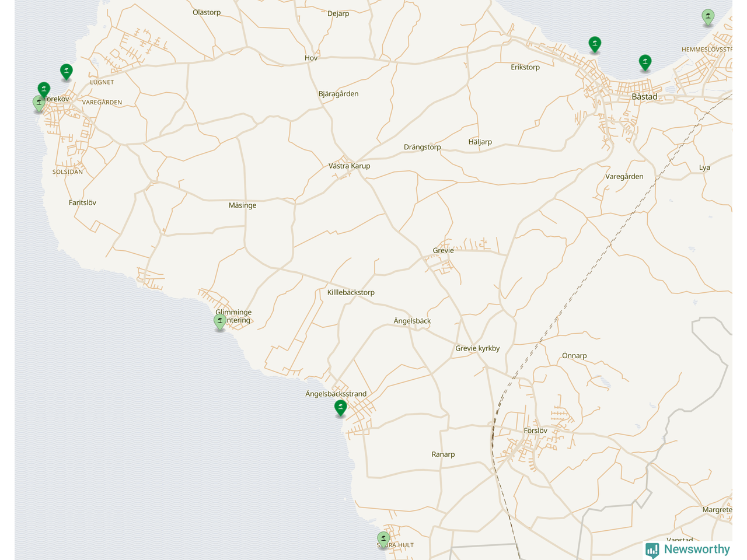Select the Ängelsbäcksstrand place label
The width and height of the screenshot is (747, 560).
pyautogui.click(x=336, y=394)
